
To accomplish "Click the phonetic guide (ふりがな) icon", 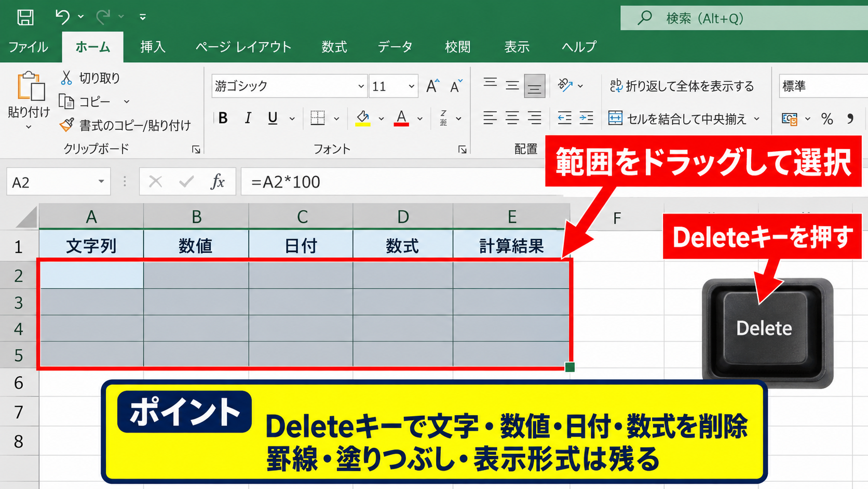I will 443,118.
